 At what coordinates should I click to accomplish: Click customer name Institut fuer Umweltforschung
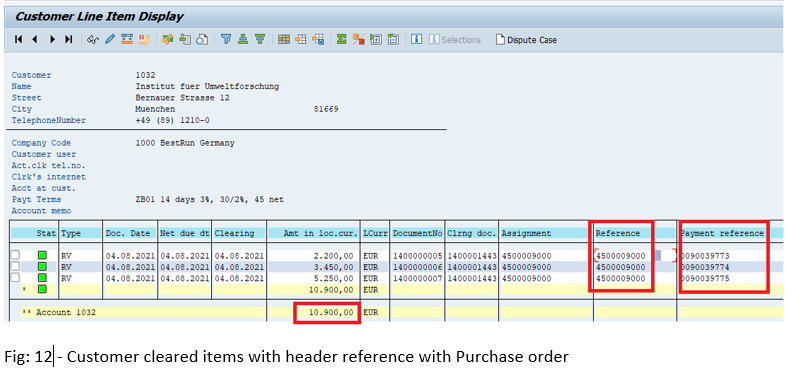click(207, 86)
